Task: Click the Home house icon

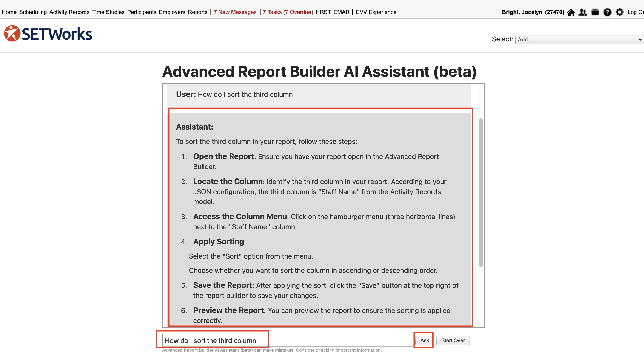Action: (571, 12)
